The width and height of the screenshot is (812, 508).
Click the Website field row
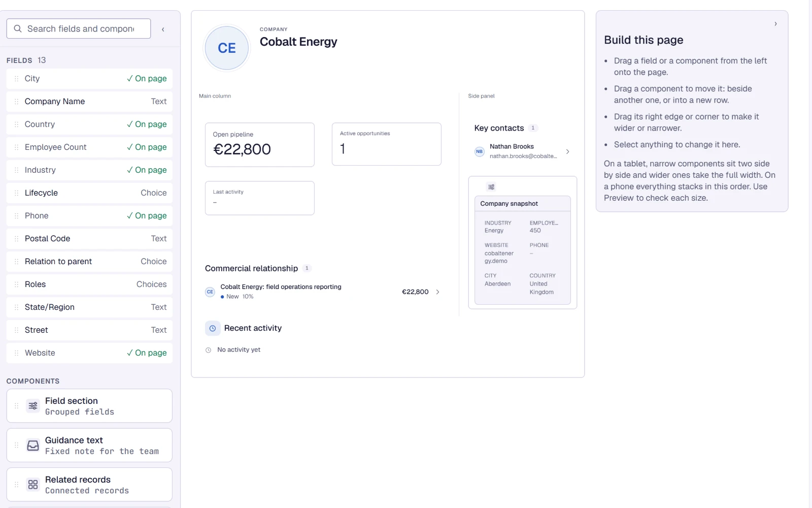[89, 353]
